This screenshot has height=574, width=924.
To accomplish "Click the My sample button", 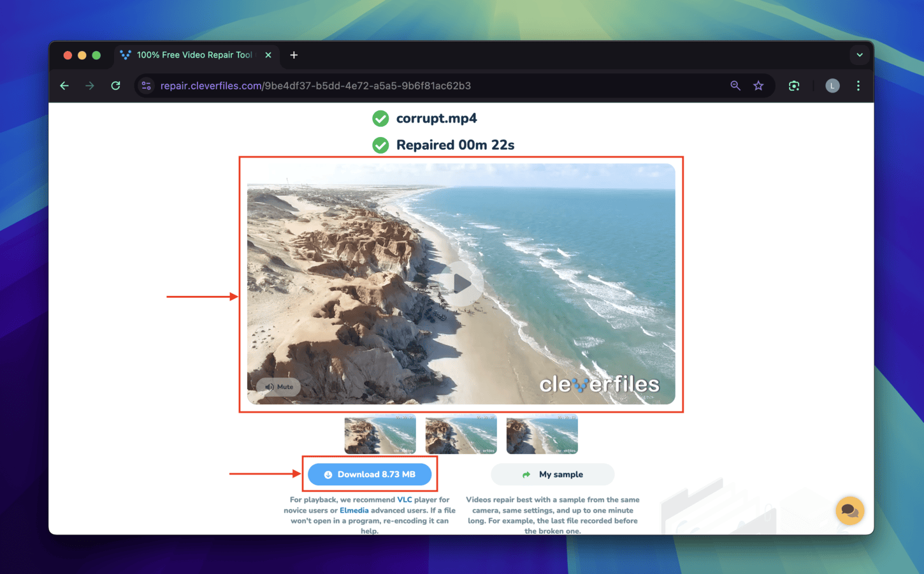I will point(552,475).
